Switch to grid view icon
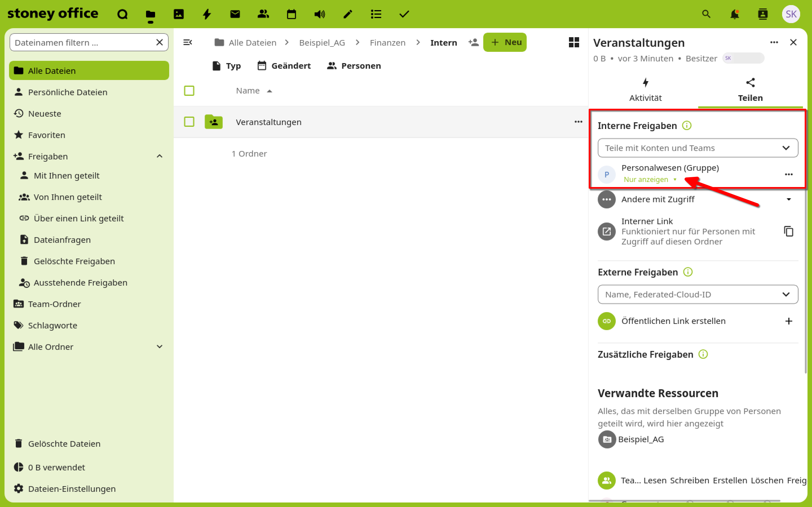 point(574,43)
